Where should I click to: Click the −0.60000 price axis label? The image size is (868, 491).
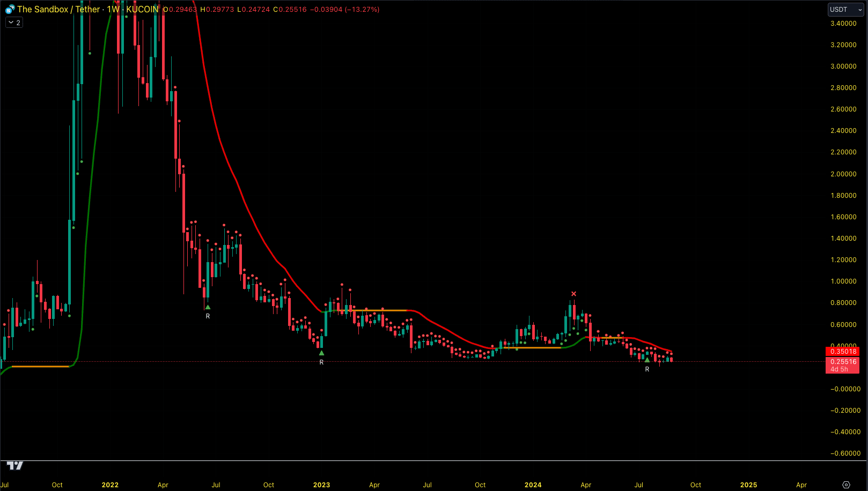tap(845, 453)
